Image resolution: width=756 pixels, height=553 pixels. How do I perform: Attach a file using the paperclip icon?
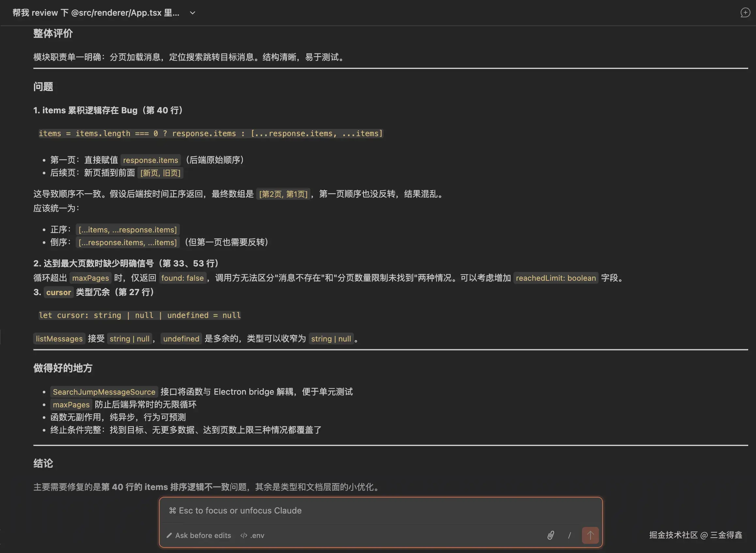tap(552, 536)
